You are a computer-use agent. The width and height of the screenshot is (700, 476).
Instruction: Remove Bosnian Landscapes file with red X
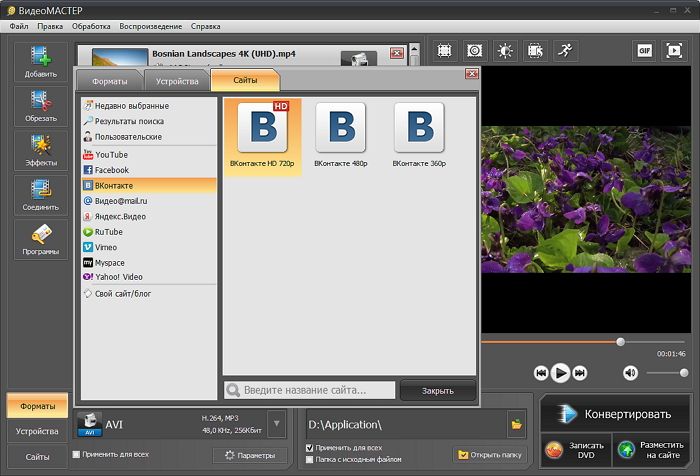click(396, 53)
